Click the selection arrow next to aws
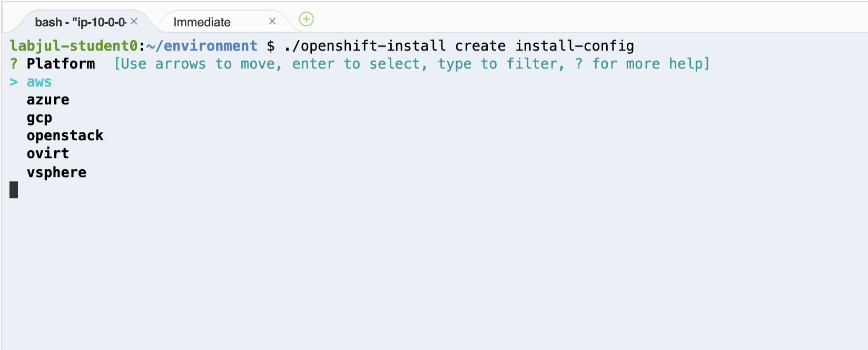This screenshot has width=868, height=350. point(14,82)
